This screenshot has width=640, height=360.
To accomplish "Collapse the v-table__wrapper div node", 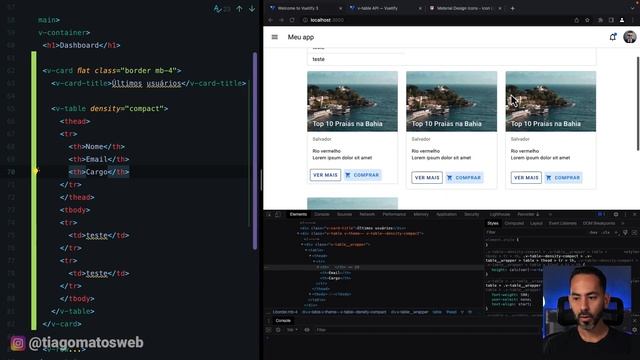I will [x=302, y=244].
